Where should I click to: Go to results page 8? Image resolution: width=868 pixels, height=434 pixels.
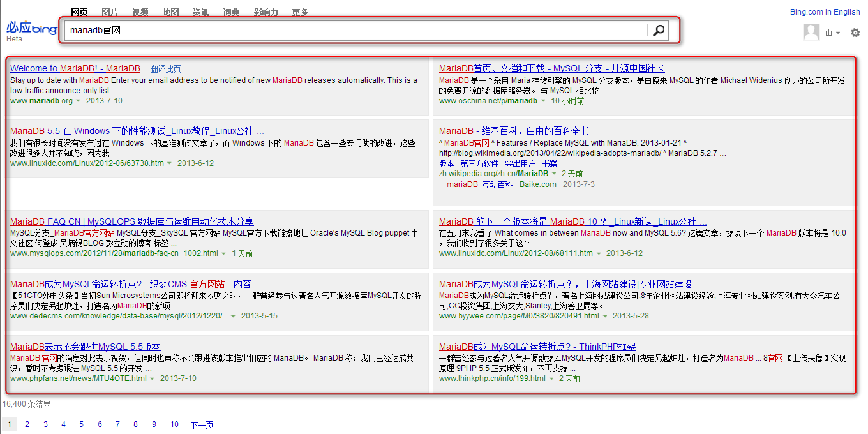(x=135, y=424)
